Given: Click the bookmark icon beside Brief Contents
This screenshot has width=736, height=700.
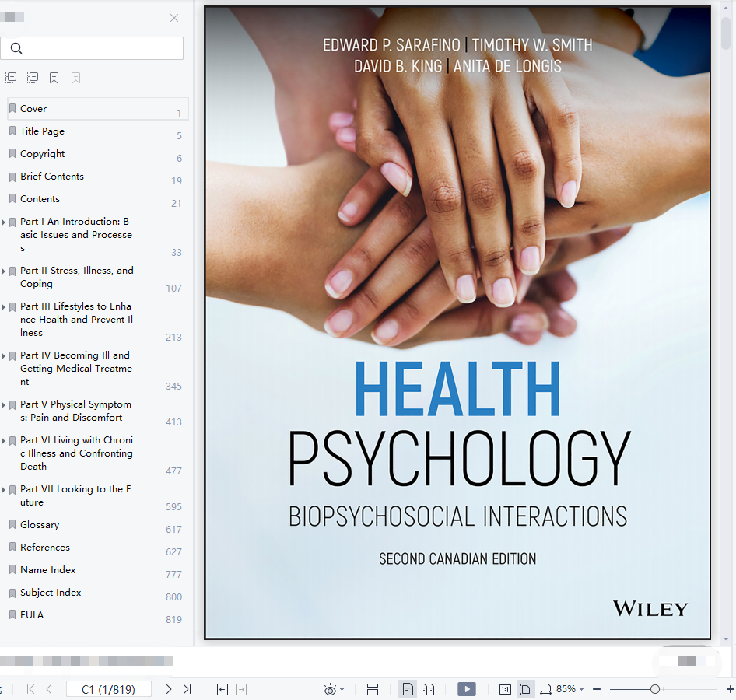Looking at the screenshot, I should tap(12, 177).
